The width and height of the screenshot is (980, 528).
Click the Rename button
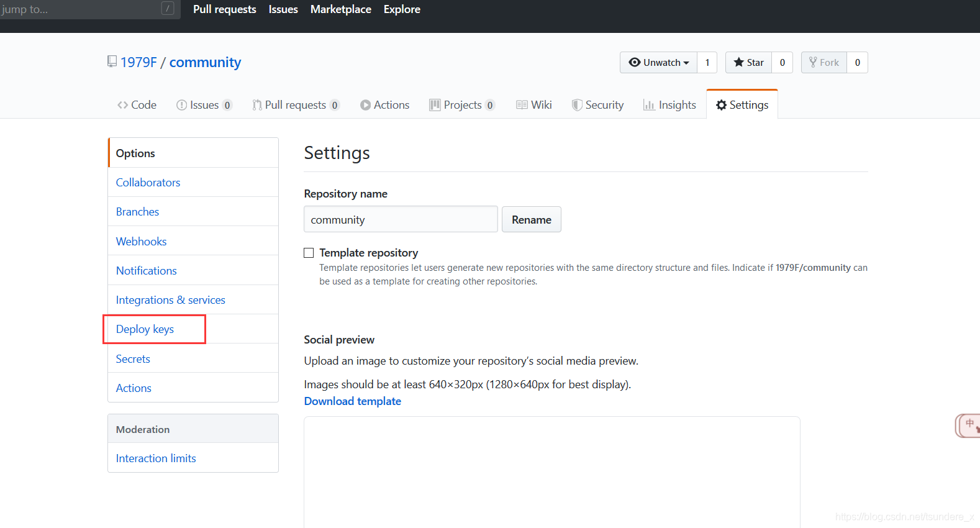pyautogui.click(x=532, y=219)
